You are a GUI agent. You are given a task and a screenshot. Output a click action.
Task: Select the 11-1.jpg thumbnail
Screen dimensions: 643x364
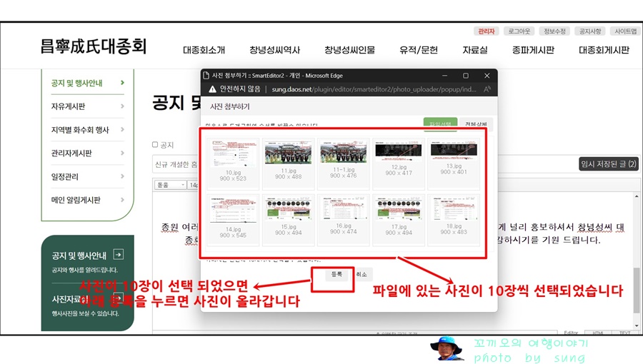tap(344, 163)
